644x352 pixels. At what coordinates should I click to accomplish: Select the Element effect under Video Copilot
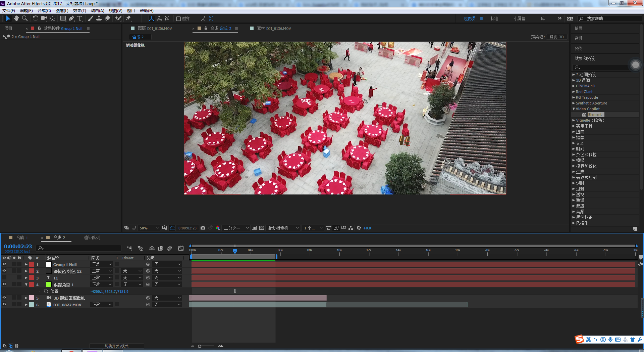coord(595,115)
